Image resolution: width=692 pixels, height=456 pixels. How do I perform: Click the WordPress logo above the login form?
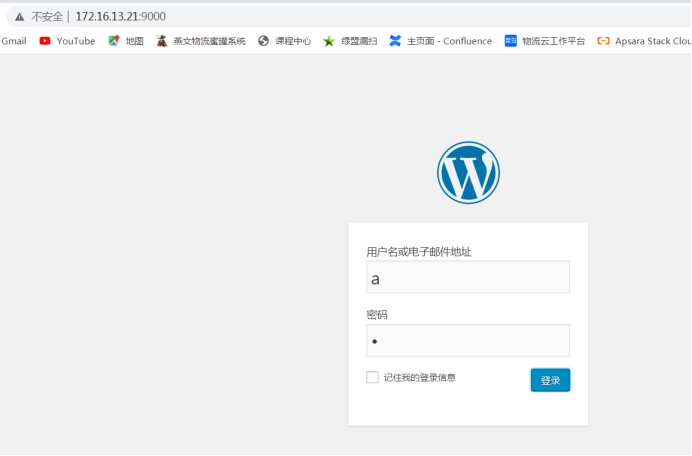(468, 173)
